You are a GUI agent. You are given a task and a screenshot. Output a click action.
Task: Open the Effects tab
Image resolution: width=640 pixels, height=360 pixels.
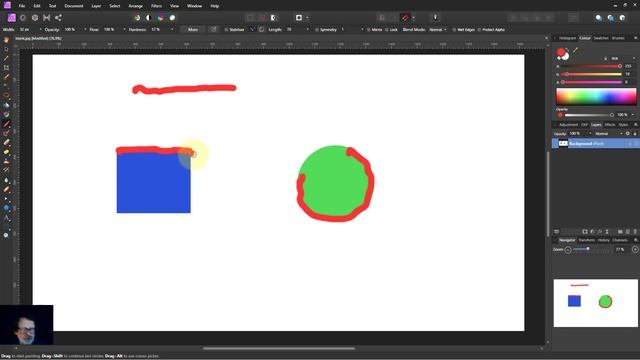[610, 124]
